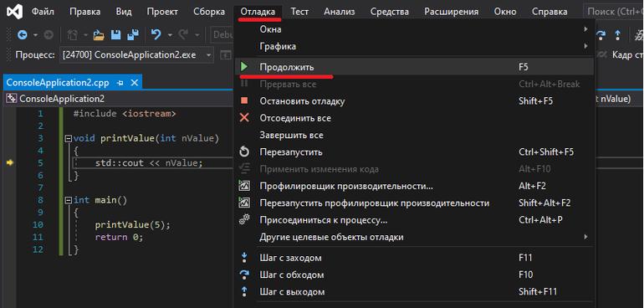Expand the Графика submenu

pyautogui.click(x=414, y=47)
